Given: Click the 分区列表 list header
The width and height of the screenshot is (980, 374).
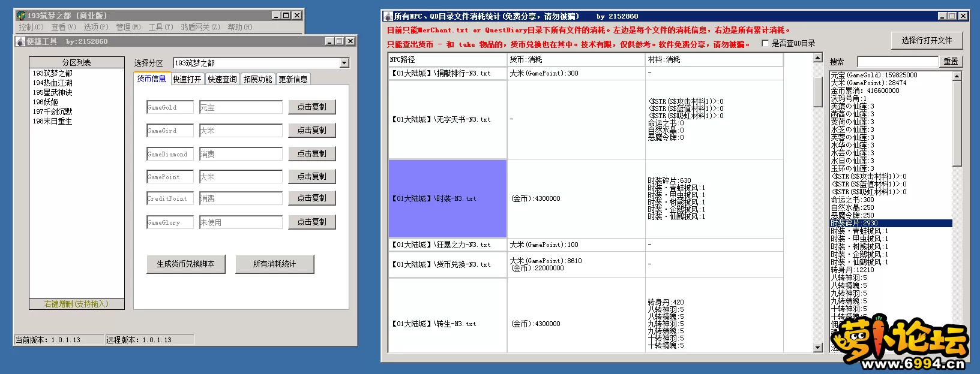Looking at the screenshot, I should [x=77, y=62].
